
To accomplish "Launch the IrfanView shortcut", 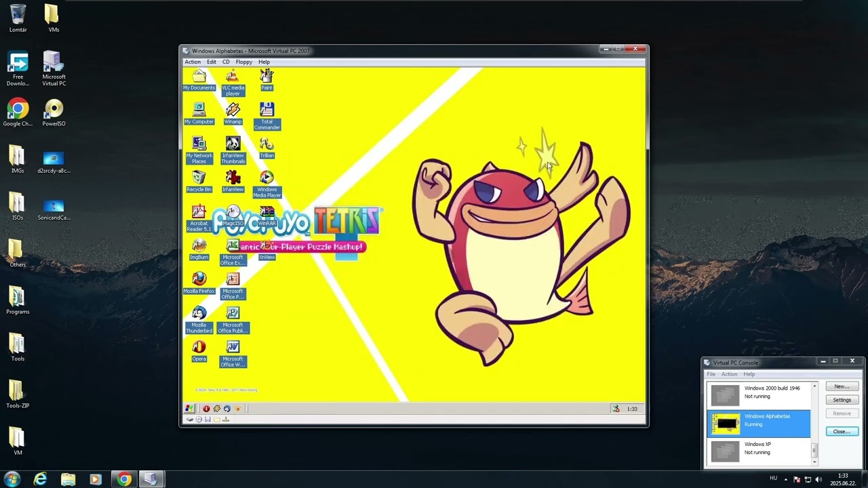I will [x=233, y=182].
